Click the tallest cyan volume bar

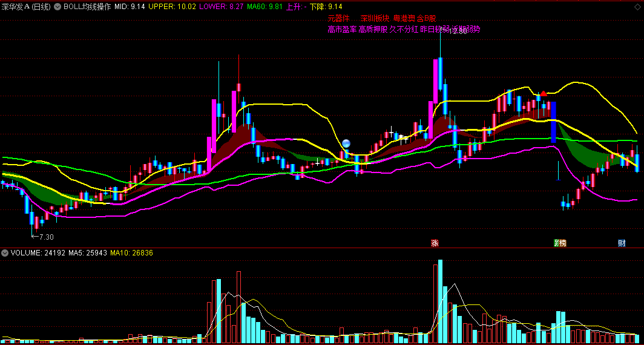440,301
